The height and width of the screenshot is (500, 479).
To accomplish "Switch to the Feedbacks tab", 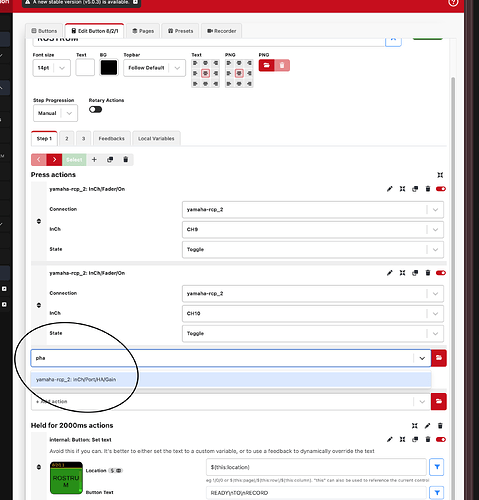I will pyautogui.click(x=112, y=139).
